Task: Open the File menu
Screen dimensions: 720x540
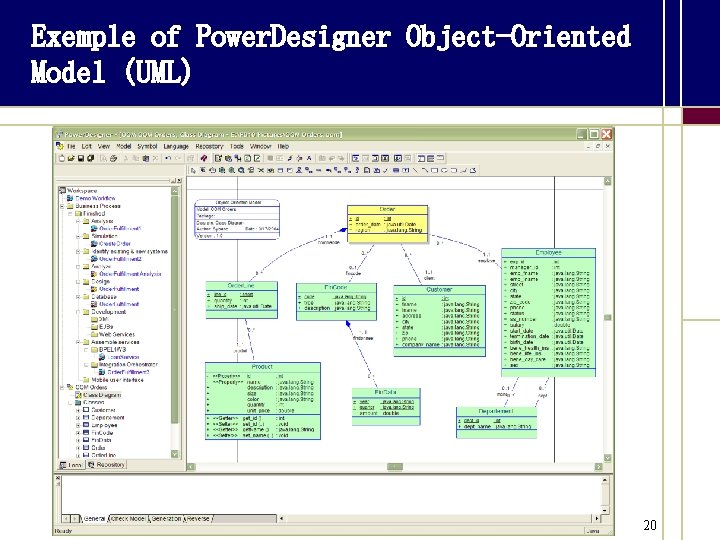Action: tap(71, 146)
